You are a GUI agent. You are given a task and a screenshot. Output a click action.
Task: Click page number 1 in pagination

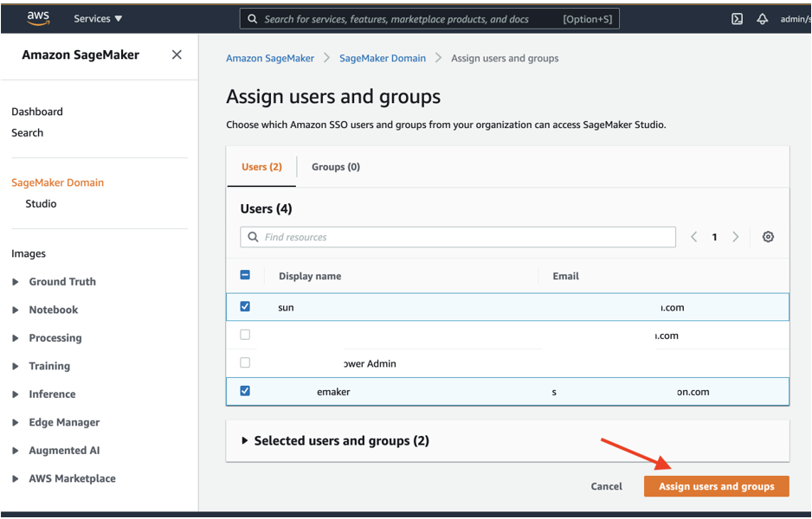715,237
